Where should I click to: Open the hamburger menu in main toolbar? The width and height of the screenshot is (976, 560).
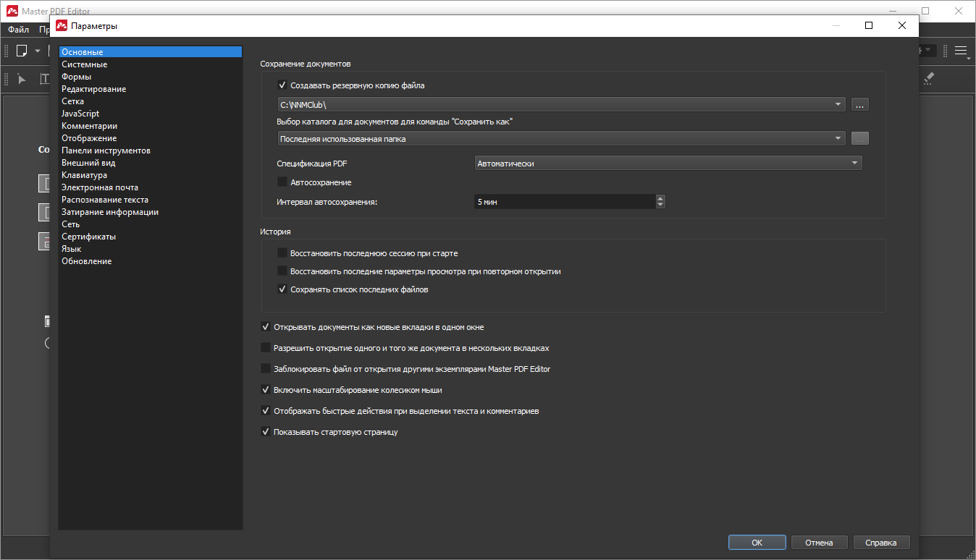tap(961, 51)
